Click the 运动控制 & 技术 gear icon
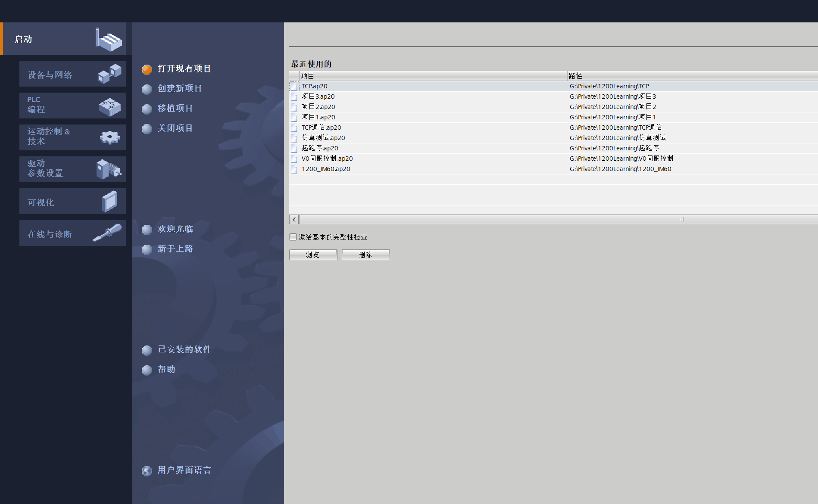The width and height of the screenshot is (818, 504). [109, 137]
